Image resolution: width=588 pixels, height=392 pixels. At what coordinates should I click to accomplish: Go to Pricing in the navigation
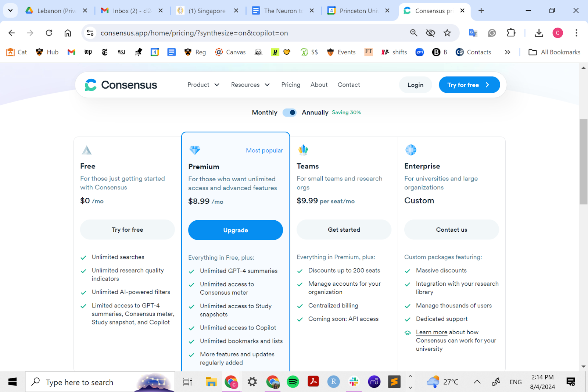291,85
